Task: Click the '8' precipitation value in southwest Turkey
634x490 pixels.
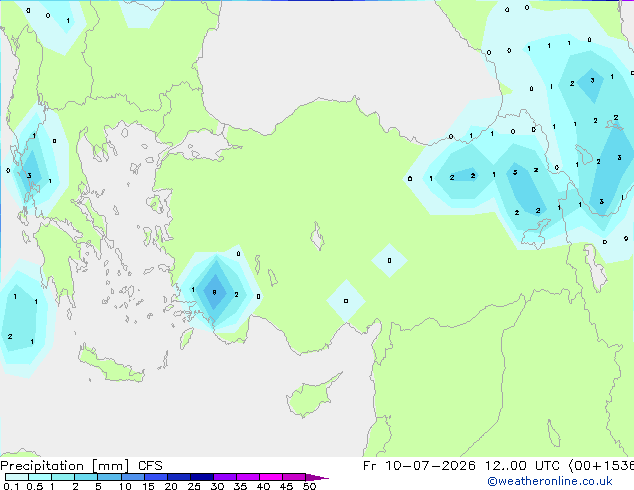Action: point(214,292)
